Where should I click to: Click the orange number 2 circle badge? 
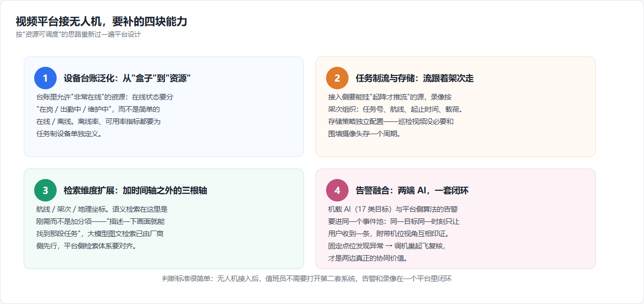pos(337,78)
